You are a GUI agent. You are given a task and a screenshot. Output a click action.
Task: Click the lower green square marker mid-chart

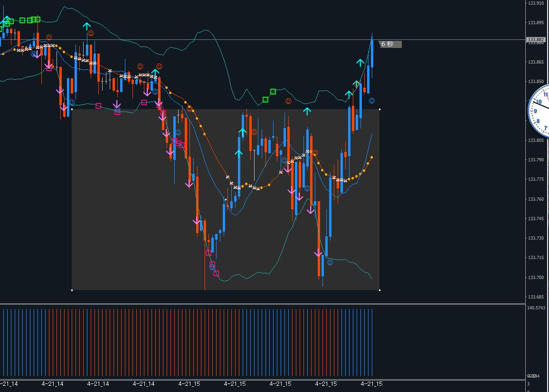click(265, 100)
